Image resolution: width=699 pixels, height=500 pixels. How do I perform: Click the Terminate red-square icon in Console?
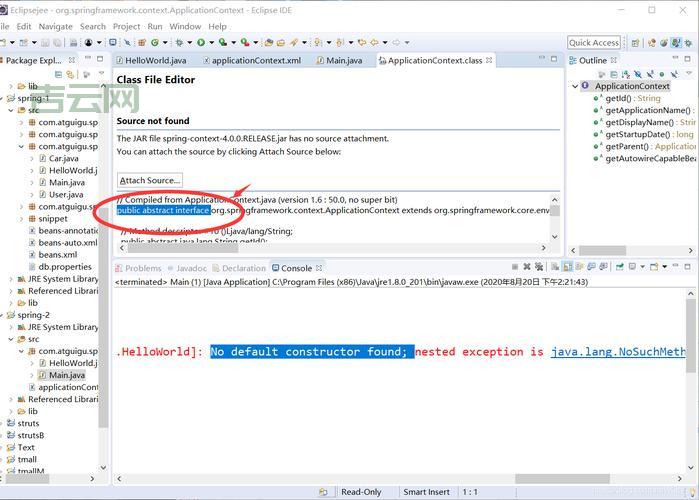pos(515,266)
